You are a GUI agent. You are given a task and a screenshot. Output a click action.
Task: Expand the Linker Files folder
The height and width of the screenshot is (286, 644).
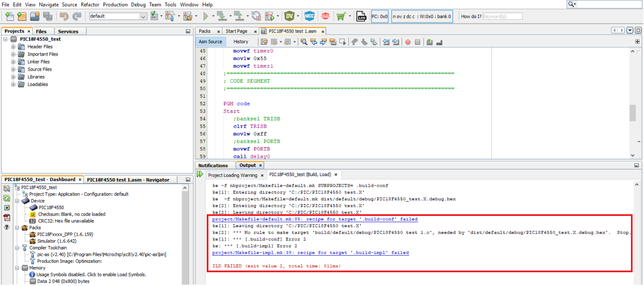tap(13, 62)
